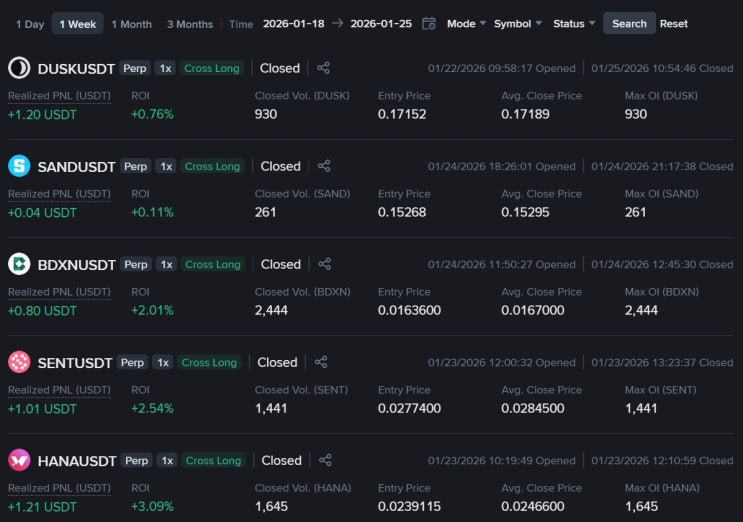Click the DUSK coin logo
The height and width of the screenshot is (522, 743).
[x=19, y=68]
